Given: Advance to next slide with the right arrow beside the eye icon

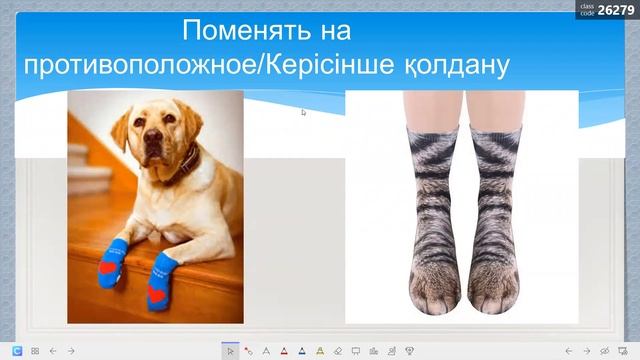Looking at the screenshot, I should click(587, 351).
